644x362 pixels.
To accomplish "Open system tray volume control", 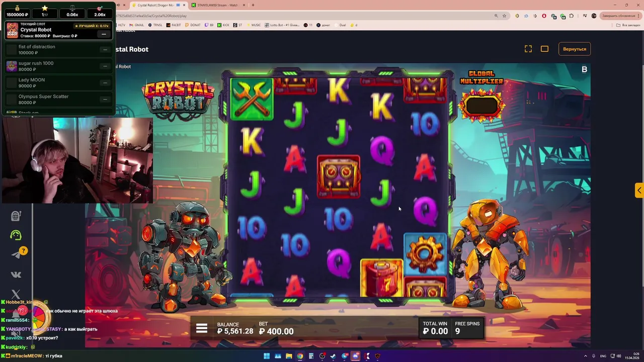I will (x=619, y=356).
